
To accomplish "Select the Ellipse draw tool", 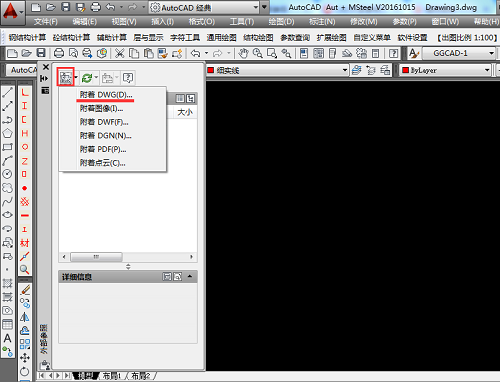I will (7, 215).
